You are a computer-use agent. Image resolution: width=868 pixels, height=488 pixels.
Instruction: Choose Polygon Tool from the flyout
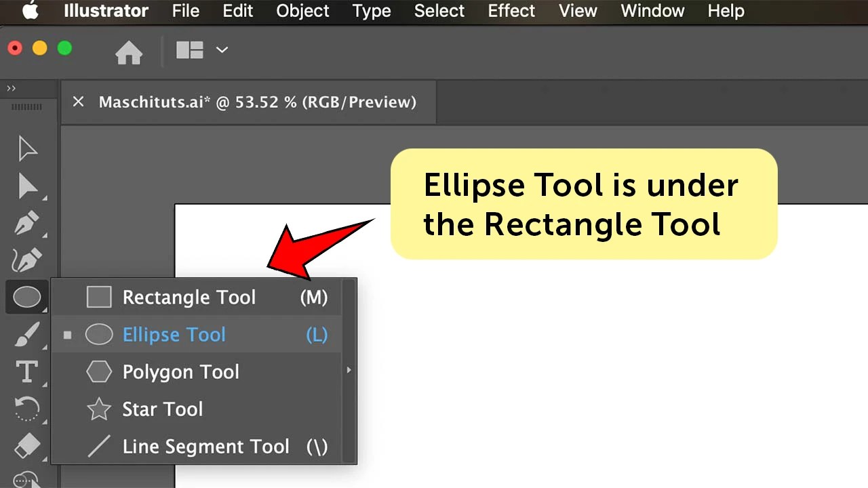coord(197,371)
